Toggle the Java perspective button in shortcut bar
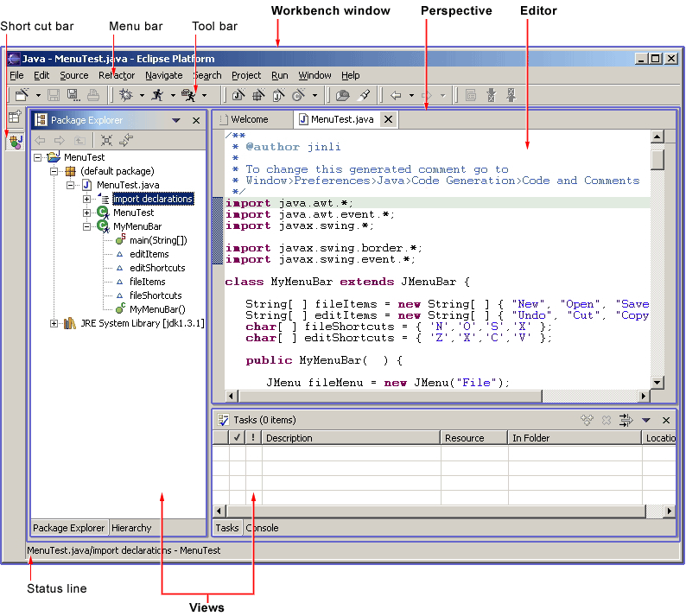The height and width of the screenshot is (616, 686). (15, 141)
